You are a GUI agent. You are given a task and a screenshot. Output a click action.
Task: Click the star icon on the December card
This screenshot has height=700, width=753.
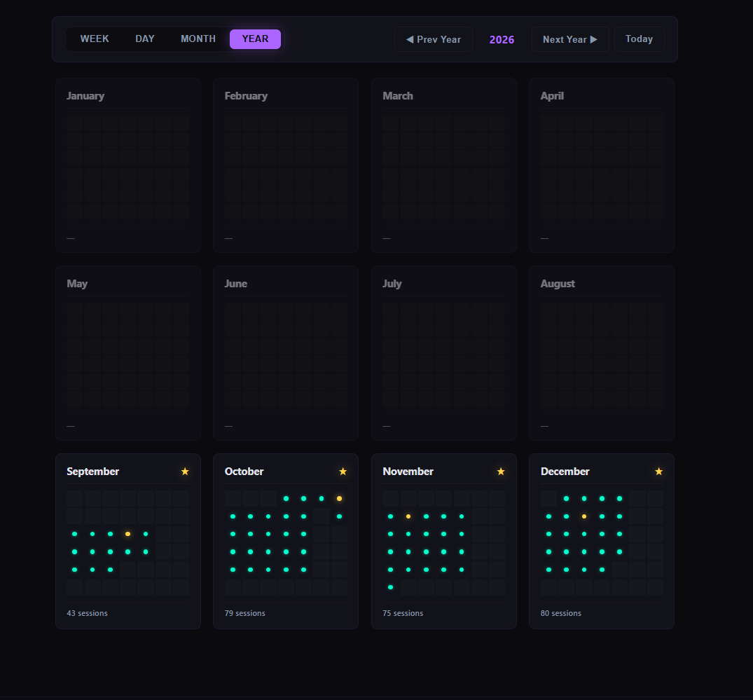pyautogui.click(x=659, y=472)
